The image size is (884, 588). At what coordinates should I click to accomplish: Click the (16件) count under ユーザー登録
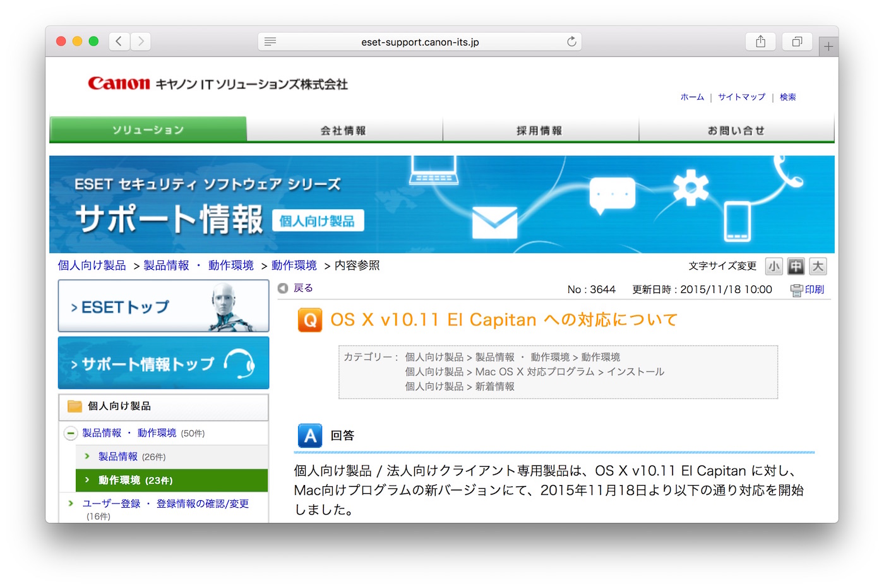99,517
